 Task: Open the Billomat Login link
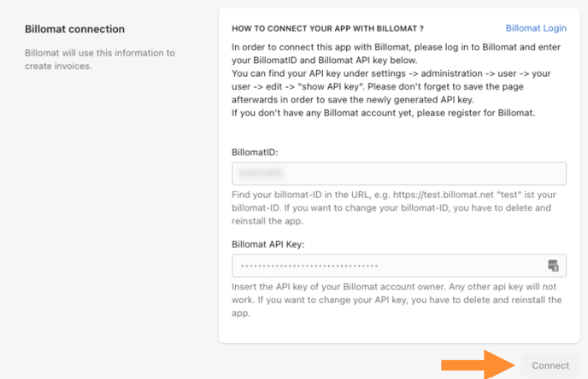click(536, 28)
